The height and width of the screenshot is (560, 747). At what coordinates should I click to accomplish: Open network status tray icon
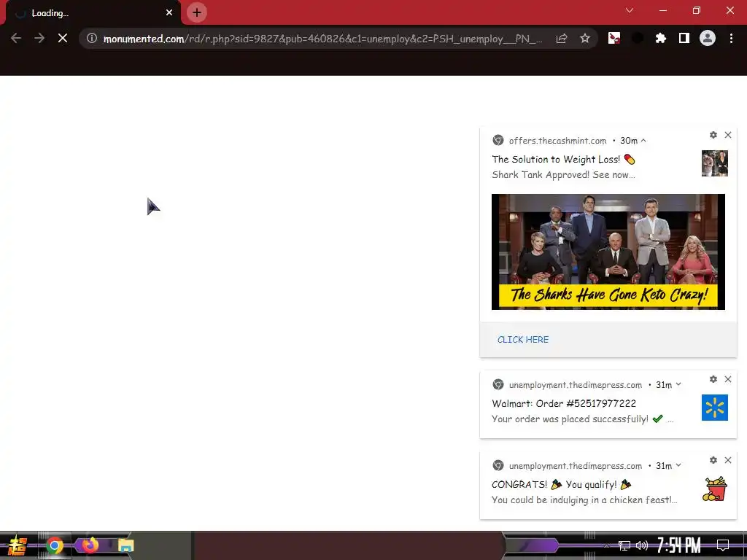[624, 545]
